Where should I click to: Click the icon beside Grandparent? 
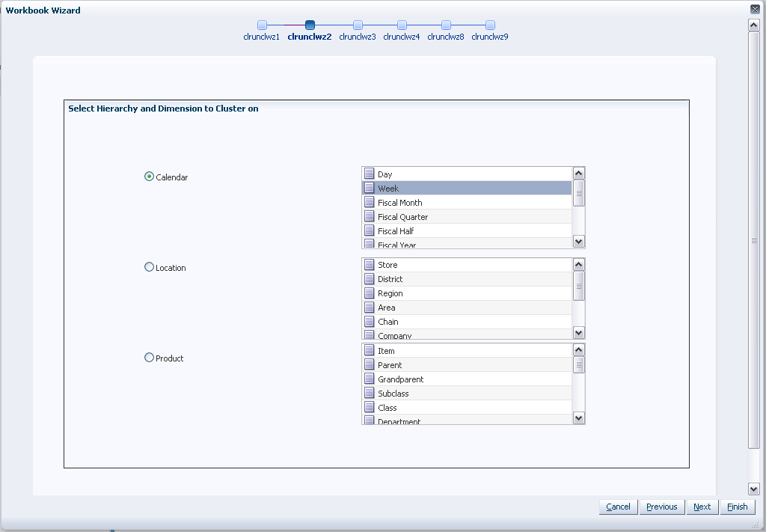click(x=370, y=379)
